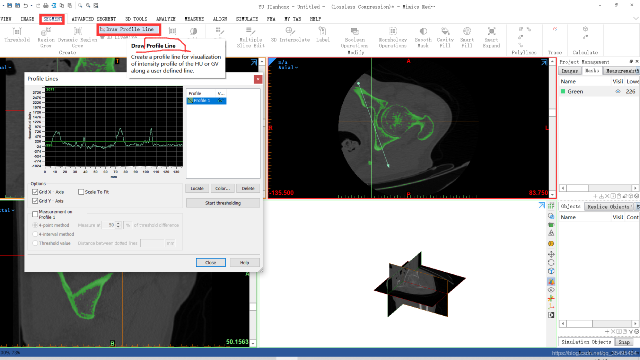
Task: Click Masks panel horizontal scrollbar
Action: click(x=599, y=188)
